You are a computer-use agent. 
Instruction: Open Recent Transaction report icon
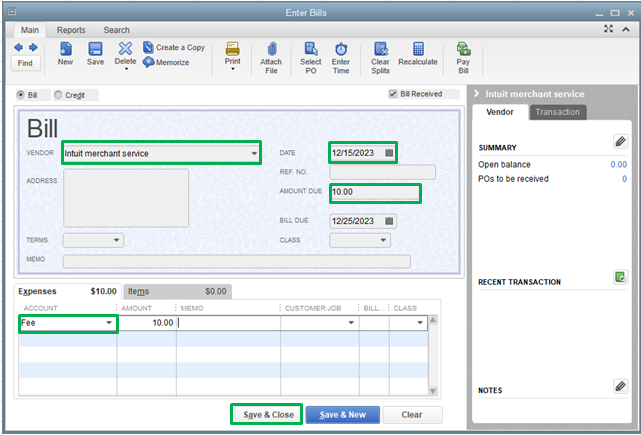click(620, 277)
